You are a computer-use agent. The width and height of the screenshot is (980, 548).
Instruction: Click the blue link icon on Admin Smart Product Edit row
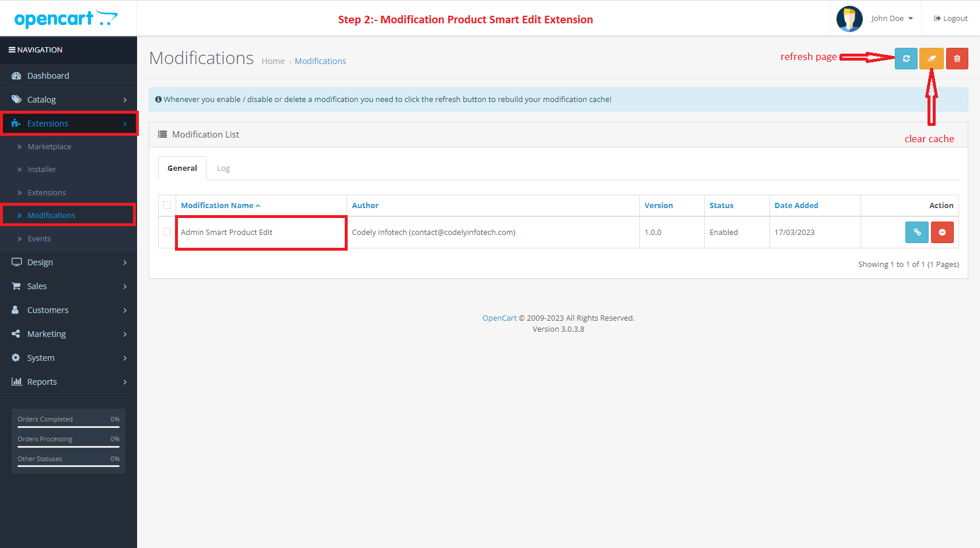[x=916, y=232]
